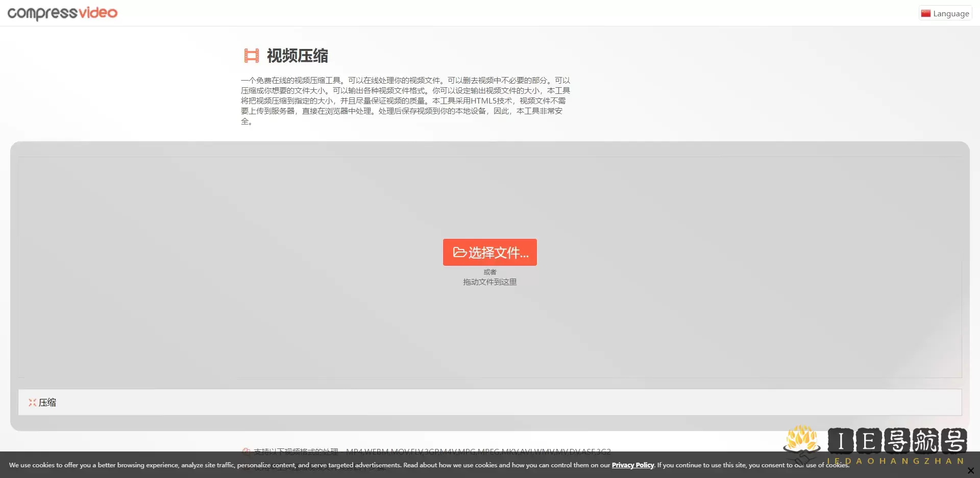Click the folder icon in the choose-file button

click(x=459, y=253)
